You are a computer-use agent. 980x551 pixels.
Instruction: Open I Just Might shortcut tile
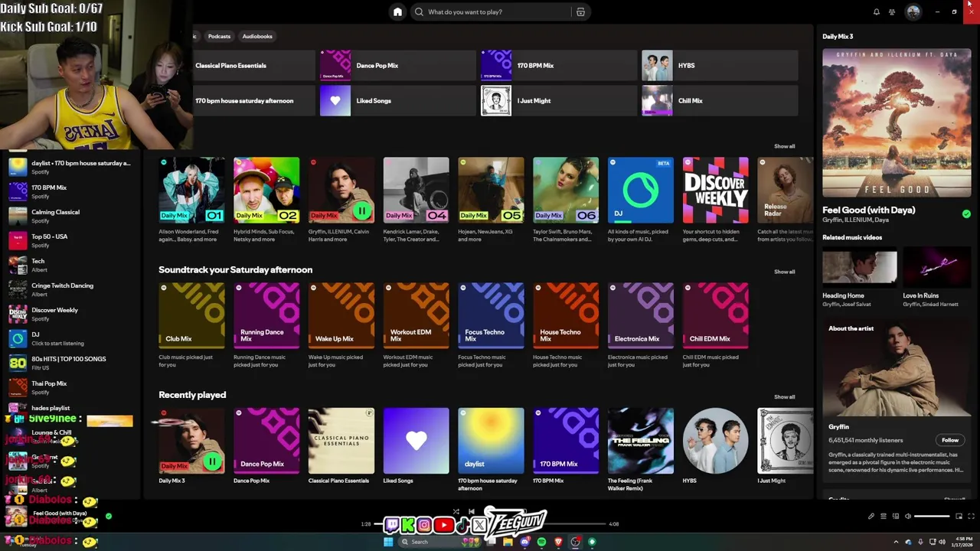point(558,100)
